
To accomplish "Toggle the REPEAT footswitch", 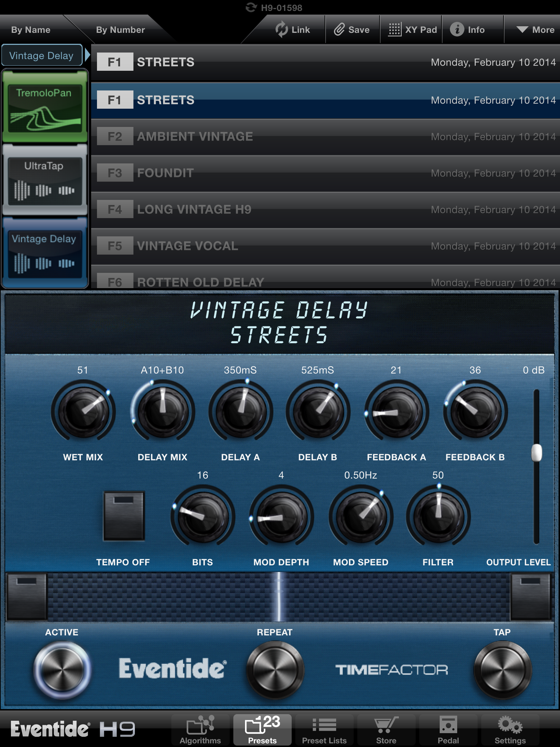I will click(x=275, y=670).
